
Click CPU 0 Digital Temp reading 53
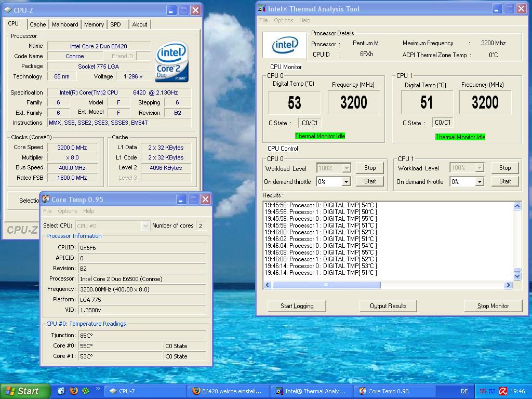pos(295,102)
